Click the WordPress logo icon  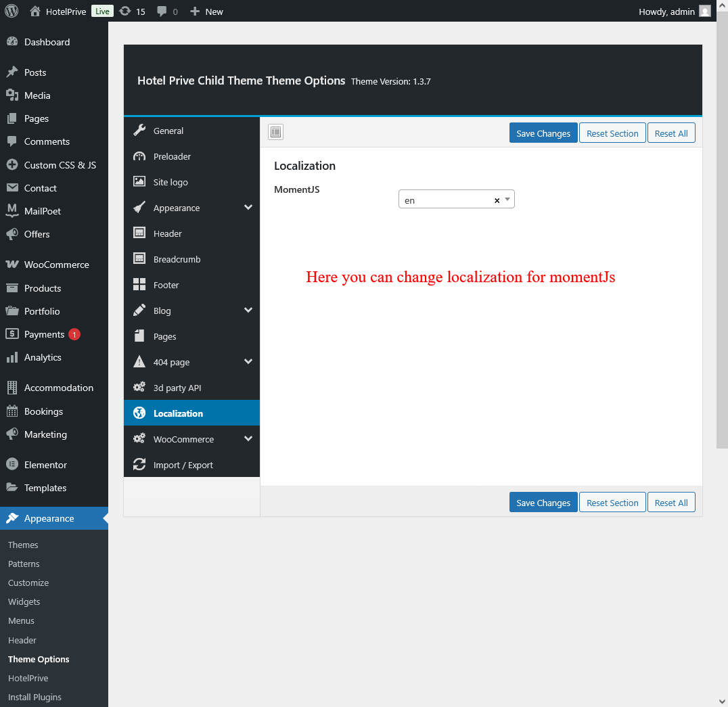tap(12, 11)
